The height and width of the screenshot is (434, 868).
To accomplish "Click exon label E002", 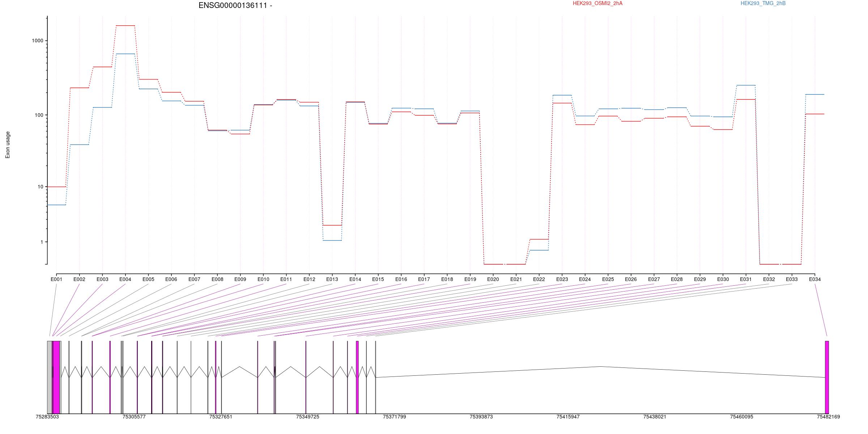I will point(79,279).
